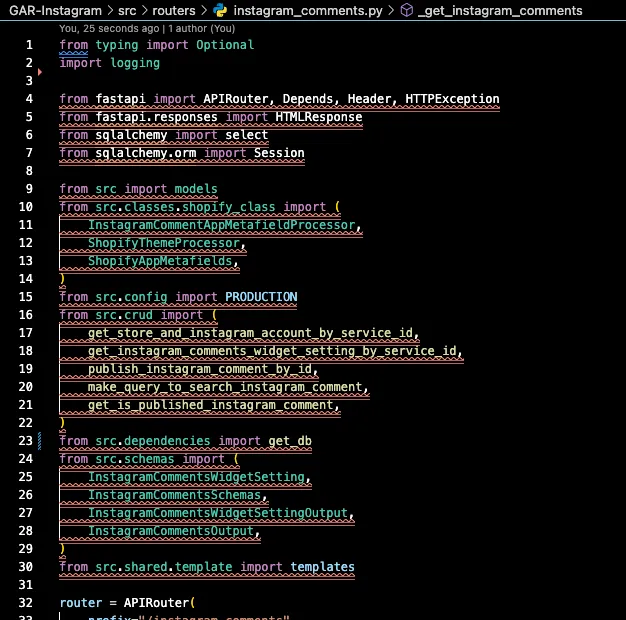Viewport: 626px width, 620px height.
Task: Expand chevron after routers breadcrumb
Action: [x=204, y=10]
